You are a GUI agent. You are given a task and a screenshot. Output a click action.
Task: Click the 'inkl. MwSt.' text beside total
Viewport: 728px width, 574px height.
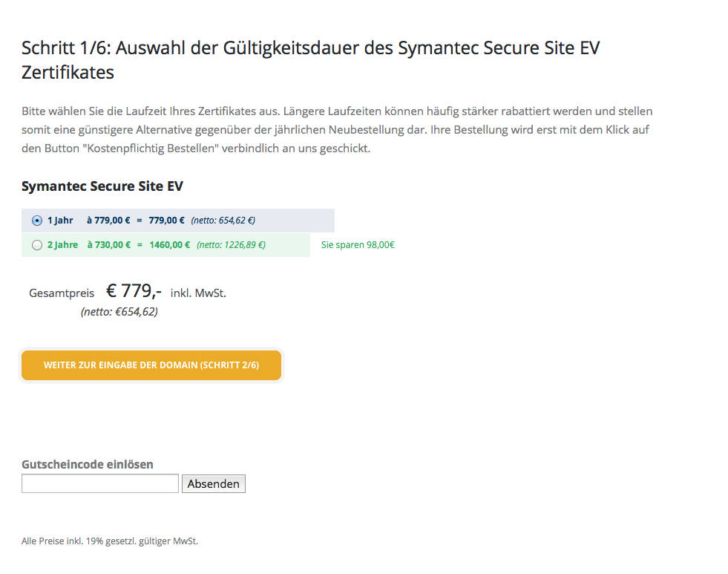coord(198,293)
